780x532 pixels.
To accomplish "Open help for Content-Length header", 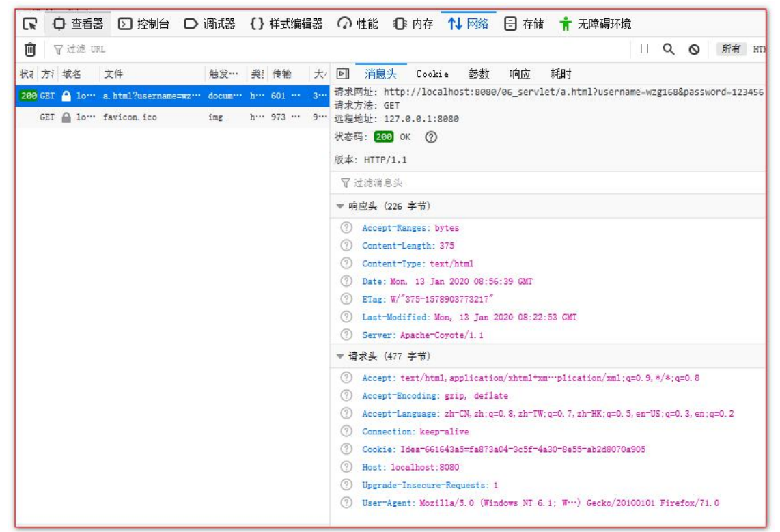I will (346, 246).
